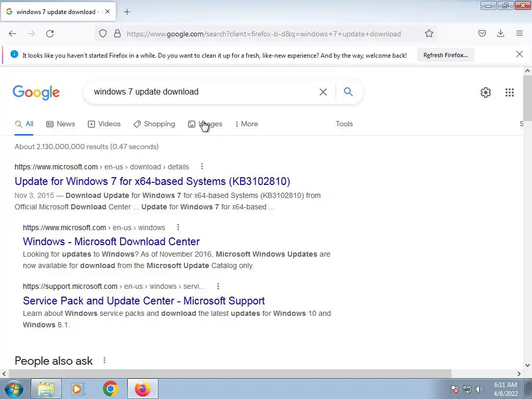
Task: Bookmark this page with the star icon
Action: (429, 34)
